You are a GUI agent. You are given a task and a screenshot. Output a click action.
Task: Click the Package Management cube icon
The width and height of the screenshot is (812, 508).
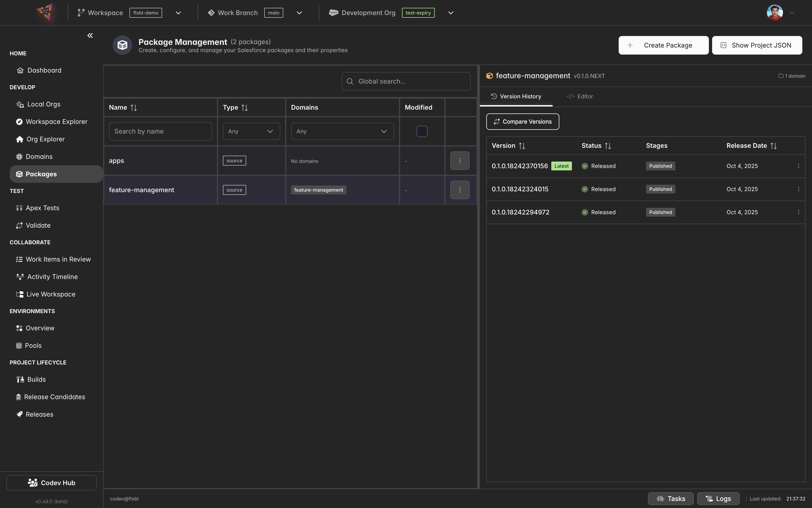pyautogui.click(x=122, y=45)
